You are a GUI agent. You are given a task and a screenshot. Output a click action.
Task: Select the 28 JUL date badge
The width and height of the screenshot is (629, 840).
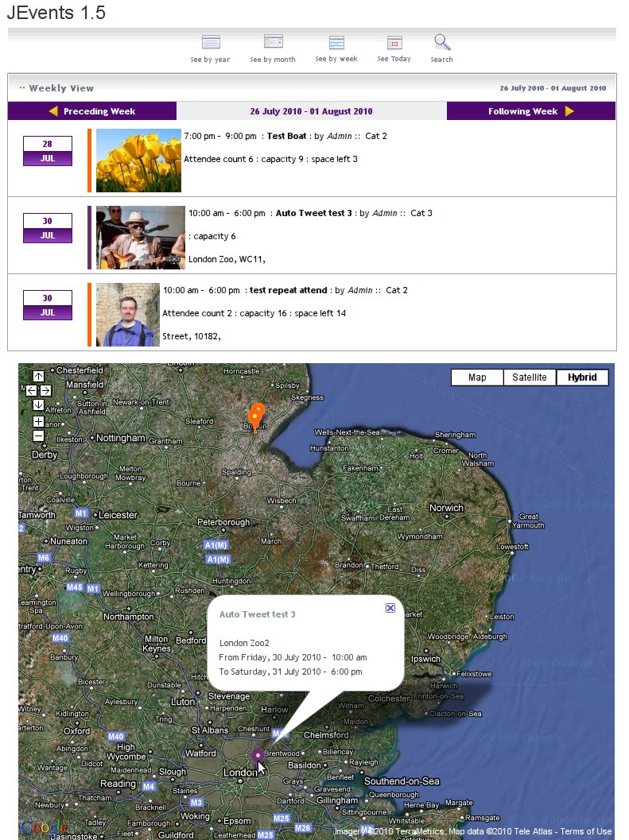pyautogui.click(x=47, y=151)
